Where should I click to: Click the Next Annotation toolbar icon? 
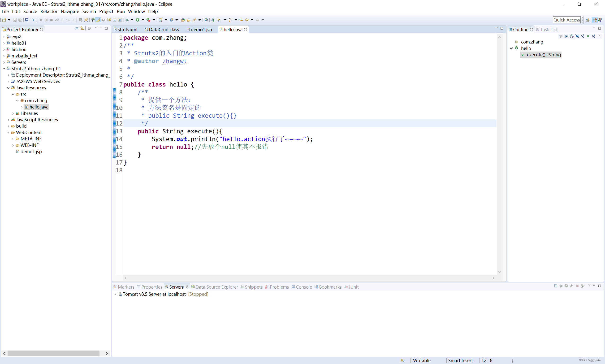click(x=219, y=20)
